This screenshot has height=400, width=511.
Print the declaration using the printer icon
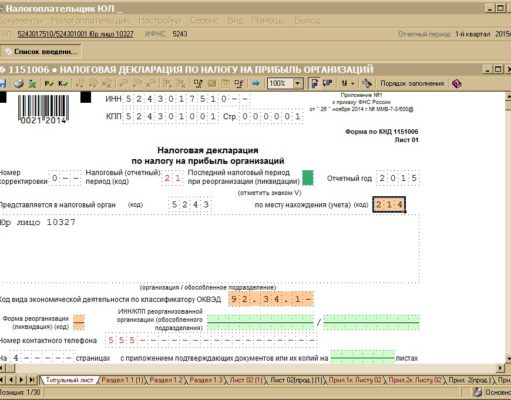tap(19, 83)
